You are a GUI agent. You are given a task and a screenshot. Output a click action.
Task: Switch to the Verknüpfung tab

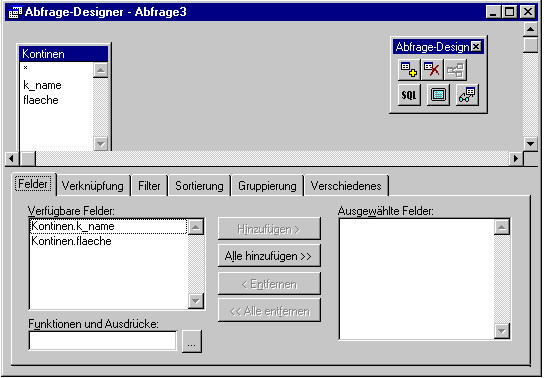coord(93,186)
